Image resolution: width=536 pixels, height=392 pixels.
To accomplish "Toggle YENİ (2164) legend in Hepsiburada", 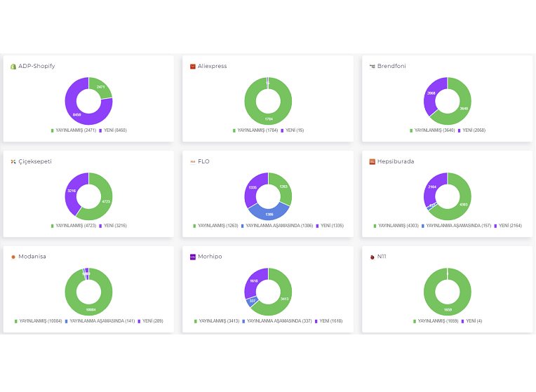I will click(x=508, y=226).
